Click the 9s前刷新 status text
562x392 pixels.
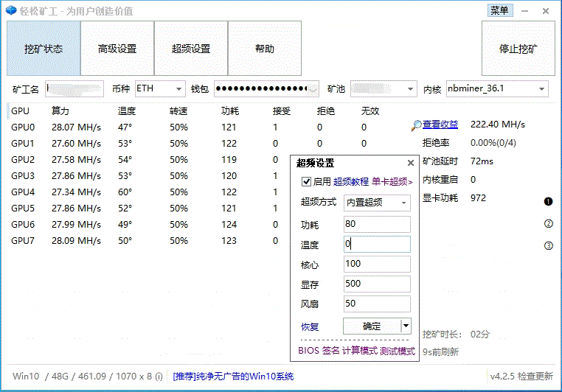click(x=440, y=352)
